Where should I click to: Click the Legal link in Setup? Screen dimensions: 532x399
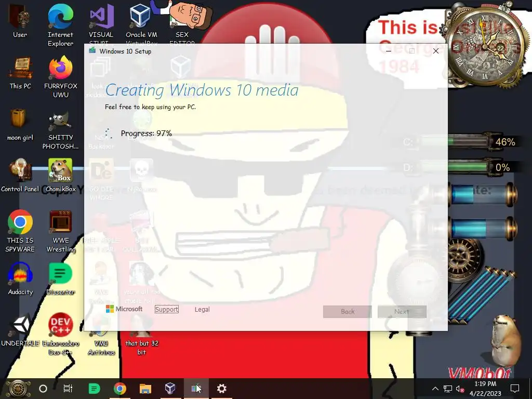coord(202,310)
